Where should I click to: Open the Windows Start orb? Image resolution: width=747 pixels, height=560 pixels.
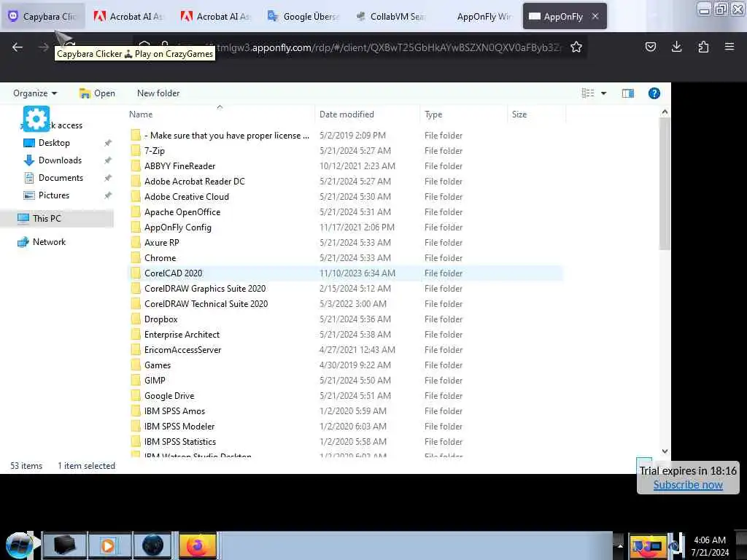point(18,545)
